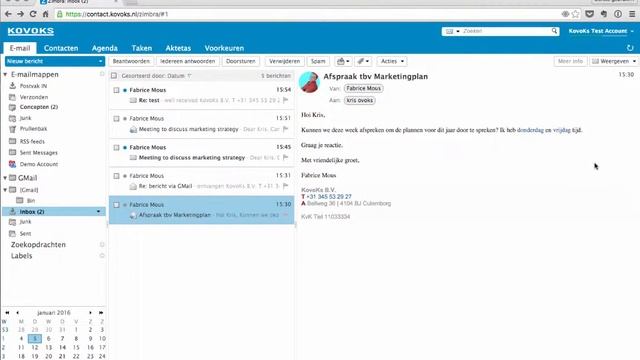Image resolution: width=640 pixels, height=360 pixels.
Task: Switch to the Taken tab
Action: [142, 48]
